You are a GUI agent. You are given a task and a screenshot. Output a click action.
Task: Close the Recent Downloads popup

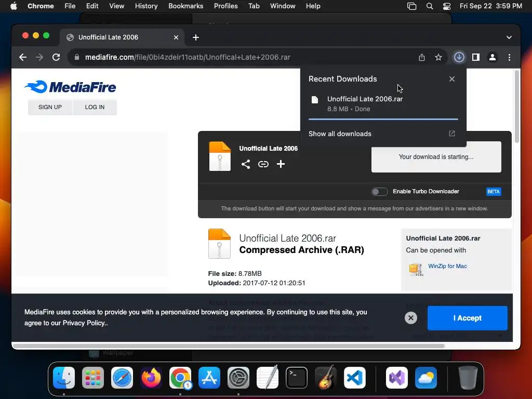(x=452, y=79)
